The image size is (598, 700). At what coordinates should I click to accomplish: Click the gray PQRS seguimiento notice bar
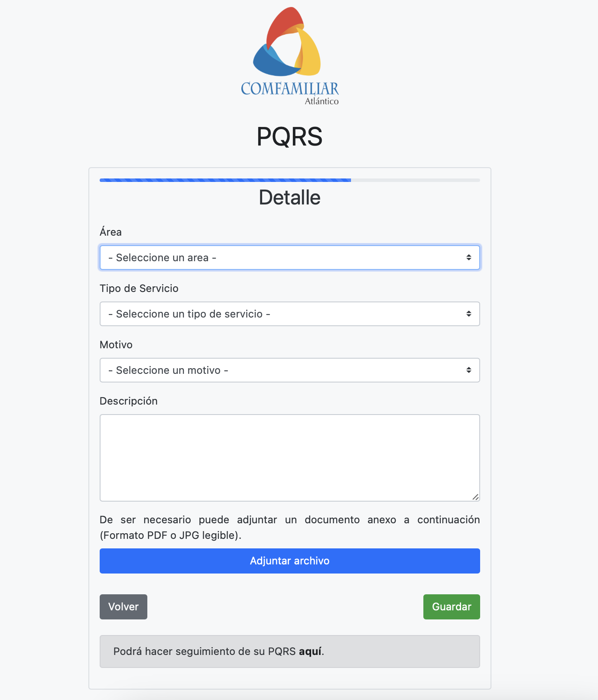tap(289, 651)
